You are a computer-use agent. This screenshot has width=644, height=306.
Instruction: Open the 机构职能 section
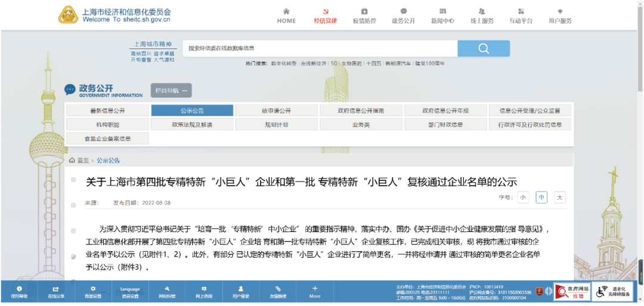pyautogui.click(x=107, y=125)
